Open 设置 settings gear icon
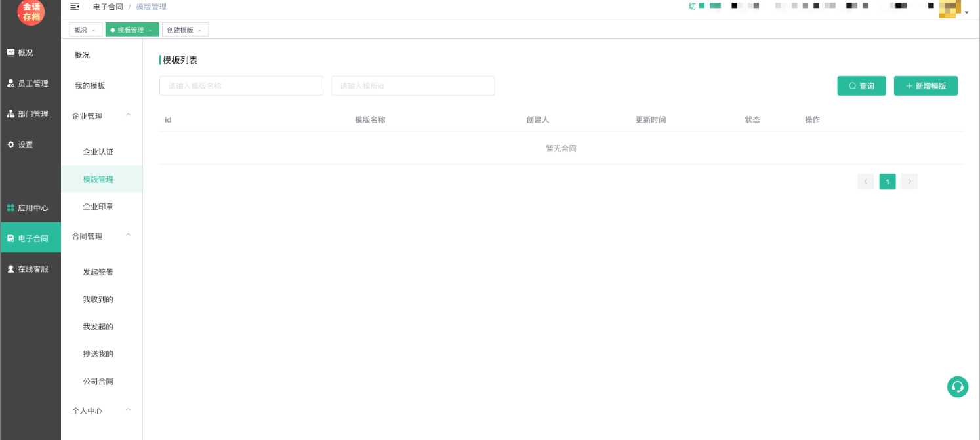The image size is (980, 440). [10, 144]
